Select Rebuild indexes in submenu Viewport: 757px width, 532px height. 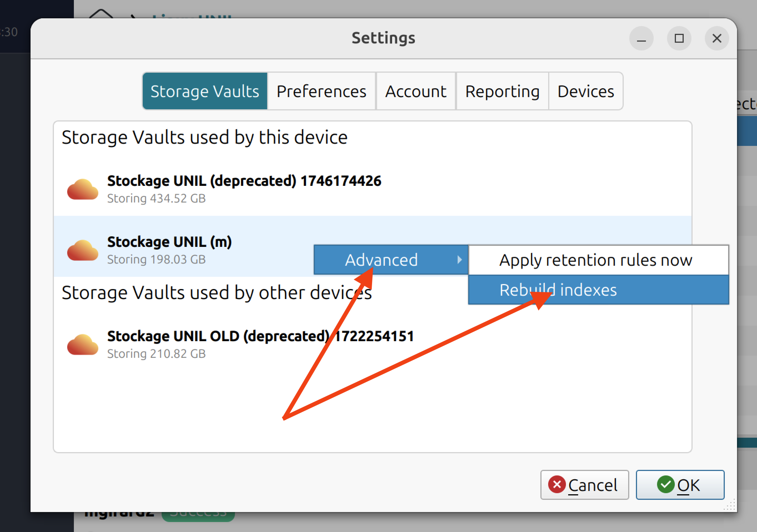(558, 290)
